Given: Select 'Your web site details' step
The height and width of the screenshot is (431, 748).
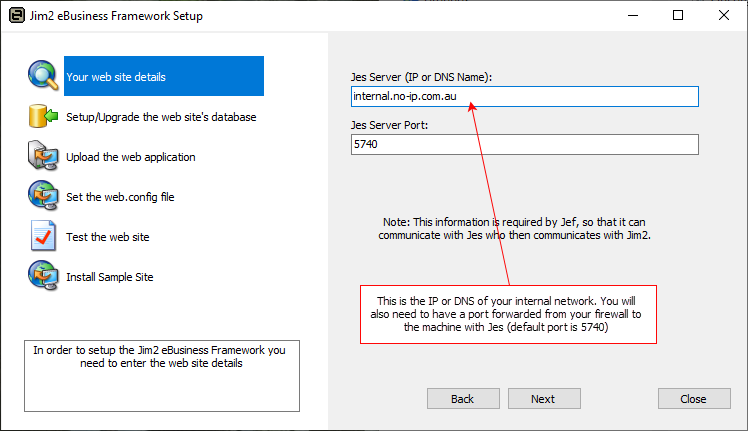Looking at the screenshot, I should tap(116, 77).
